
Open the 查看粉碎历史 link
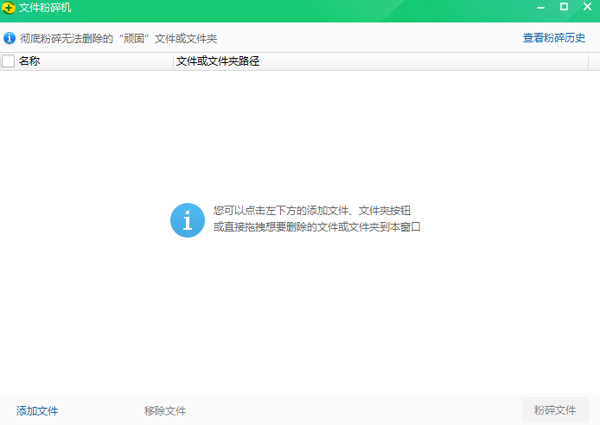click(554, 38)
